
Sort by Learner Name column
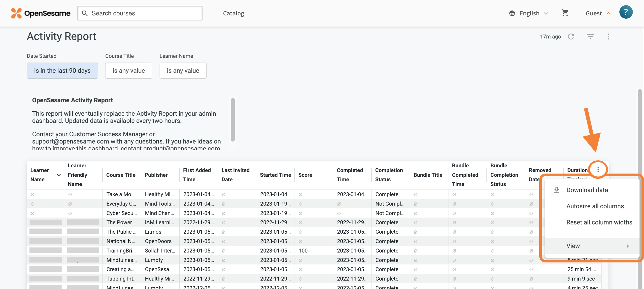click(39, 175)
